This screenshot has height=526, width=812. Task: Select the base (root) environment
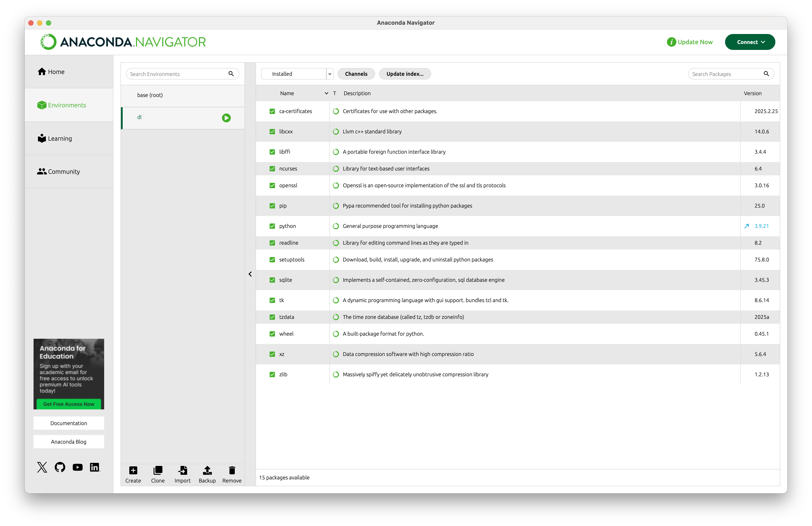pos(182,95)
